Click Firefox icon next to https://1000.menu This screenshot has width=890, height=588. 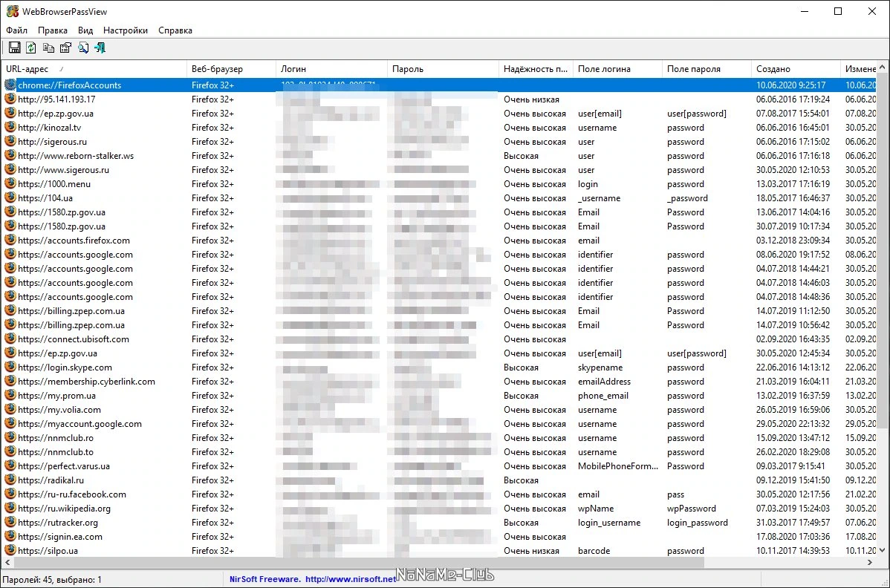[x=10, y=183]
